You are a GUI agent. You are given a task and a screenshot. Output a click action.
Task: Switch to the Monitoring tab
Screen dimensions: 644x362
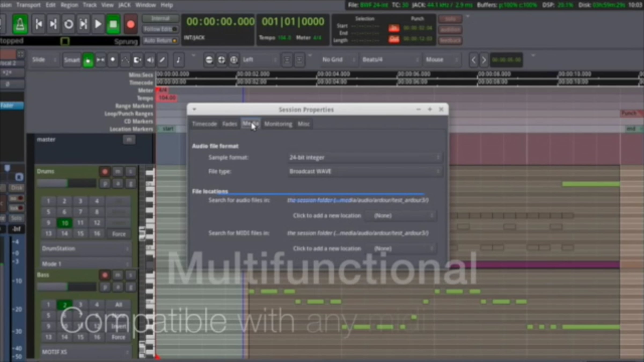pyautogui.click(x=278, y=124)
